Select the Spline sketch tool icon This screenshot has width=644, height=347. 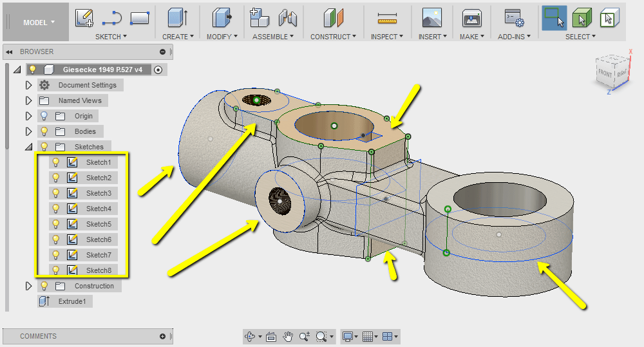pyautogui.click(x=111, y=18)
